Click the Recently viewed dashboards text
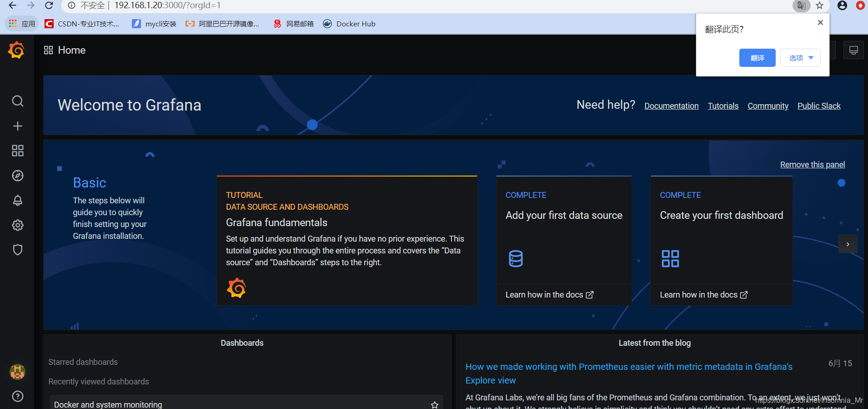Screen dimensions: 868x409 (99, 382)
